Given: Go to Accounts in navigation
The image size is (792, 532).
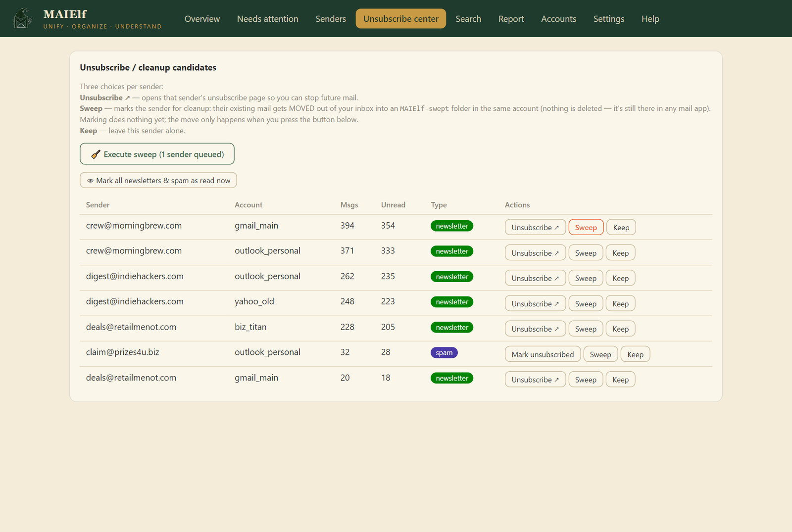Looking at the screenshot, I should point(559,19).
